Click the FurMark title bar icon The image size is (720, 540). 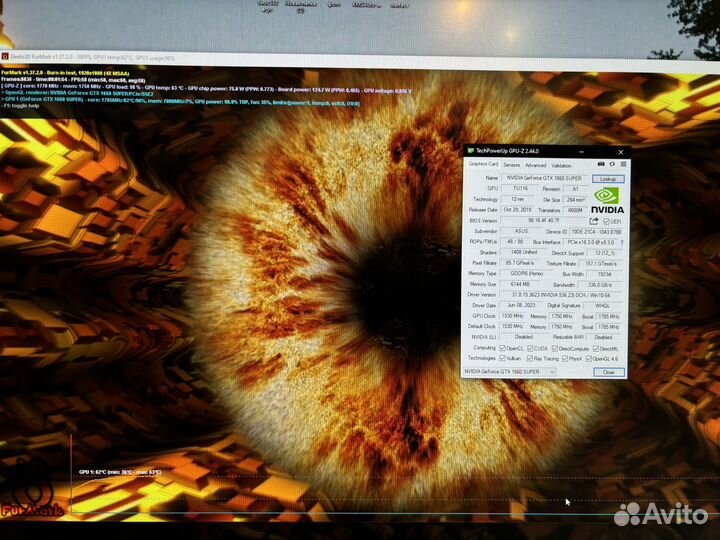[x=5, y=56]
